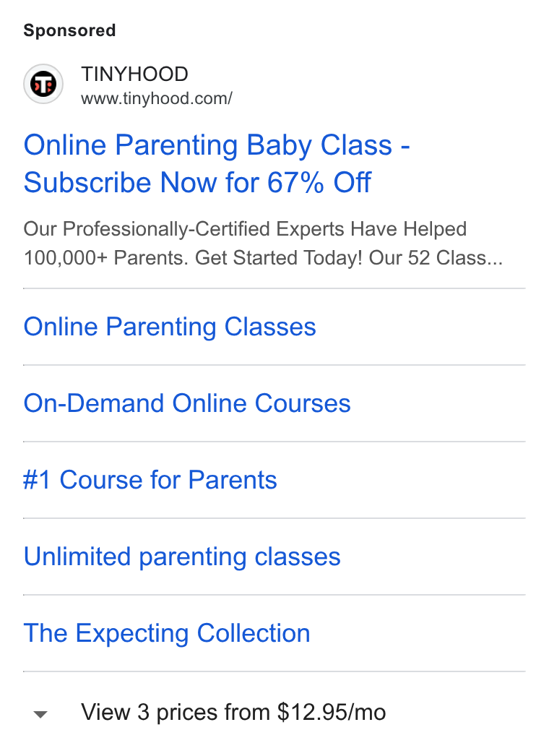The image size is (549, 756).
Task: Open the TINYHOOD advertiser name
Action: tap(134, 74)
